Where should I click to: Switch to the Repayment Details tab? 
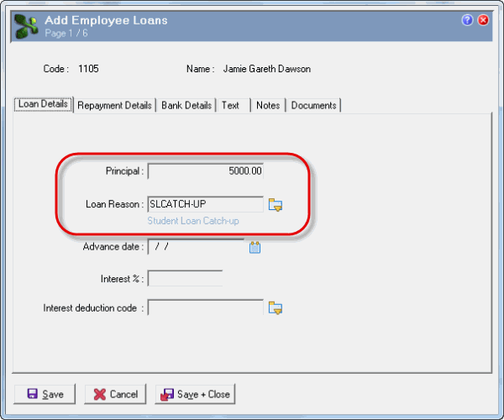[114, 105]
